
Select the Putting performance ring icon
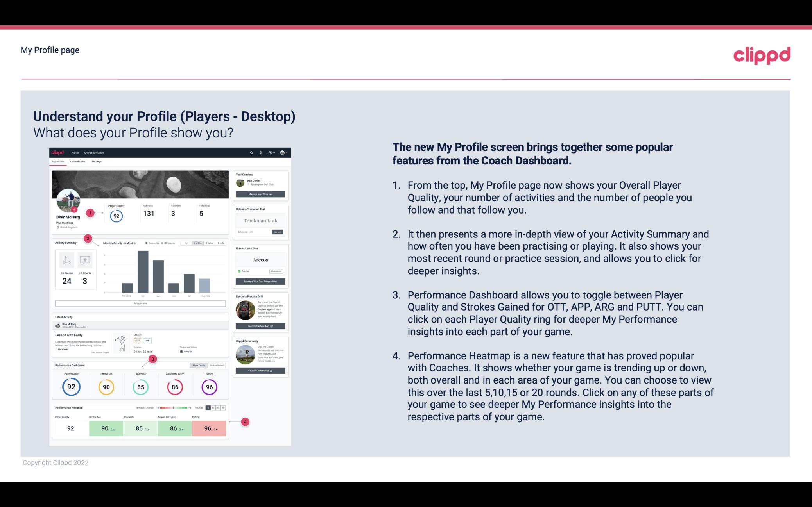tap(209, 386)
